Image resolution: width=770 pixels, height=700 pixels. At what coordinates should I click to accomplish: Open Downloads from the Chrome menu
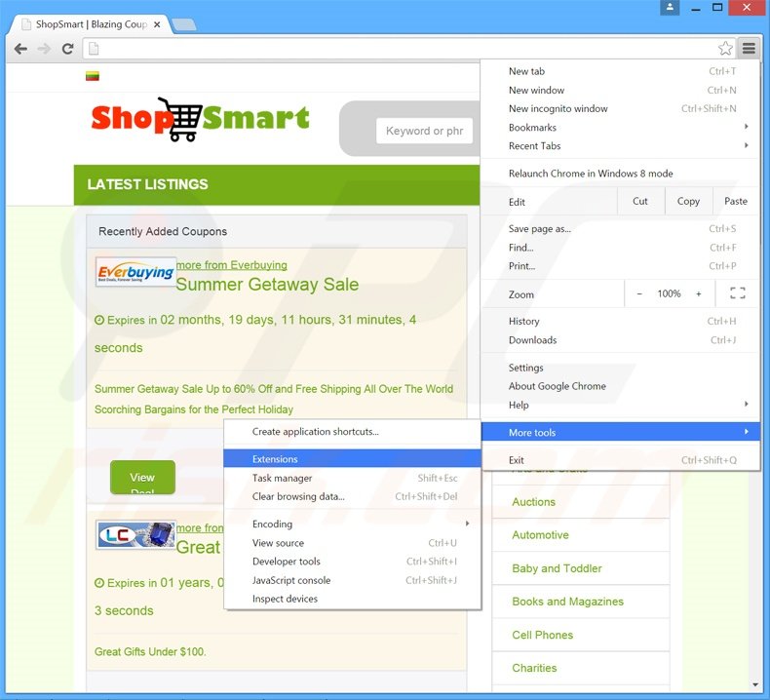pyautogui.click(x=620, y=340)
